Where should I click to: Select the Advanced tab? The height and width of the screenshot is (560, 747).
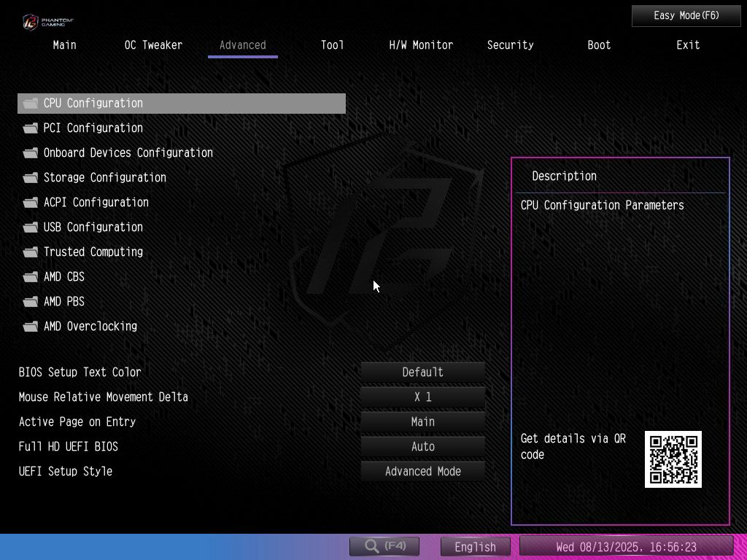(x=242, y=45)
